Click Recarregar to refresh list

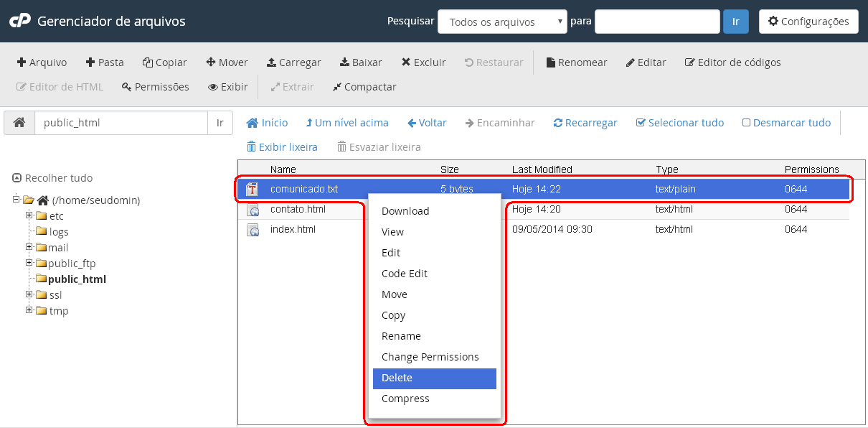[585, 123]
